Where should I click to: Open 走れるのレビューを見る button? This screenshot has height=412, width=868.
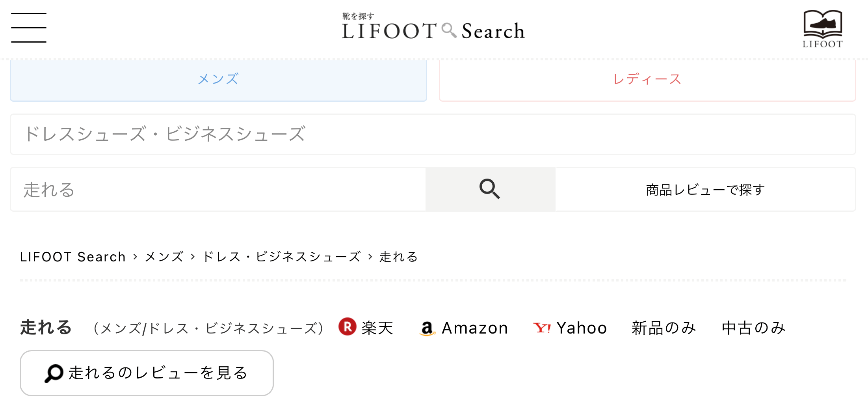[147, 373]
